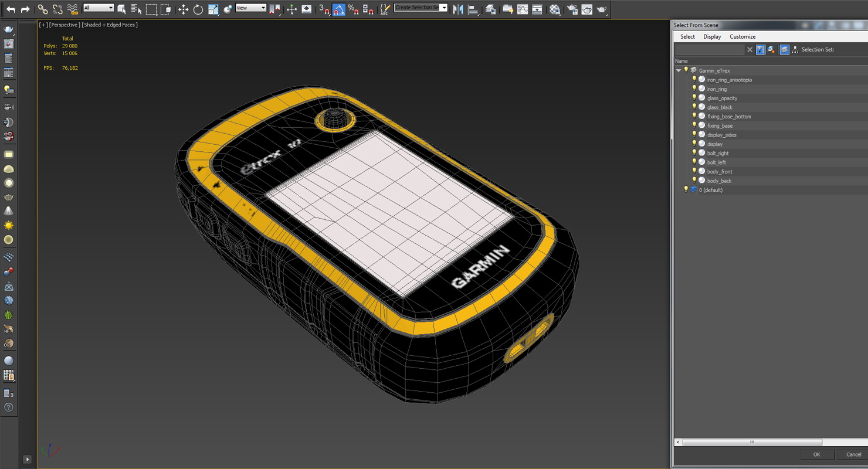Select fixing_base_bottom in the list
The image size is (868, 469).
click(x=729, y=117)
